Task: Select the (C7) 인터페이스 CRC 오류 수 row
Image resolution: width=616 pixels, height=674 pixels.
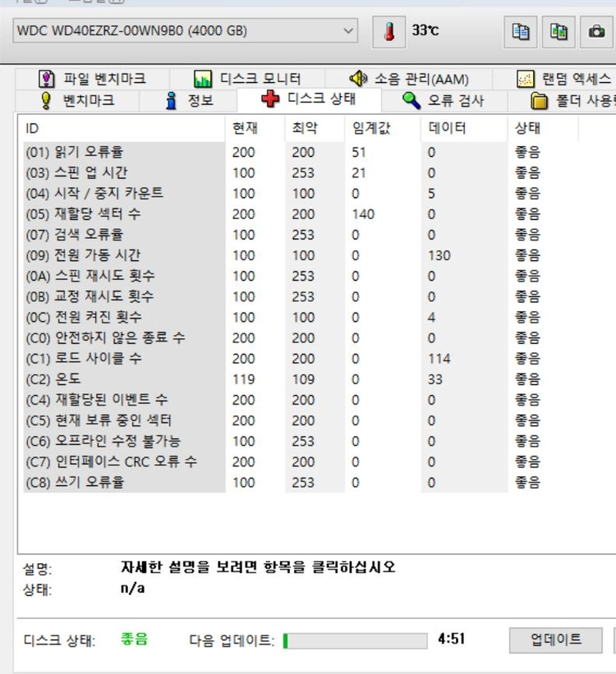Action: [x=301, y=461]
